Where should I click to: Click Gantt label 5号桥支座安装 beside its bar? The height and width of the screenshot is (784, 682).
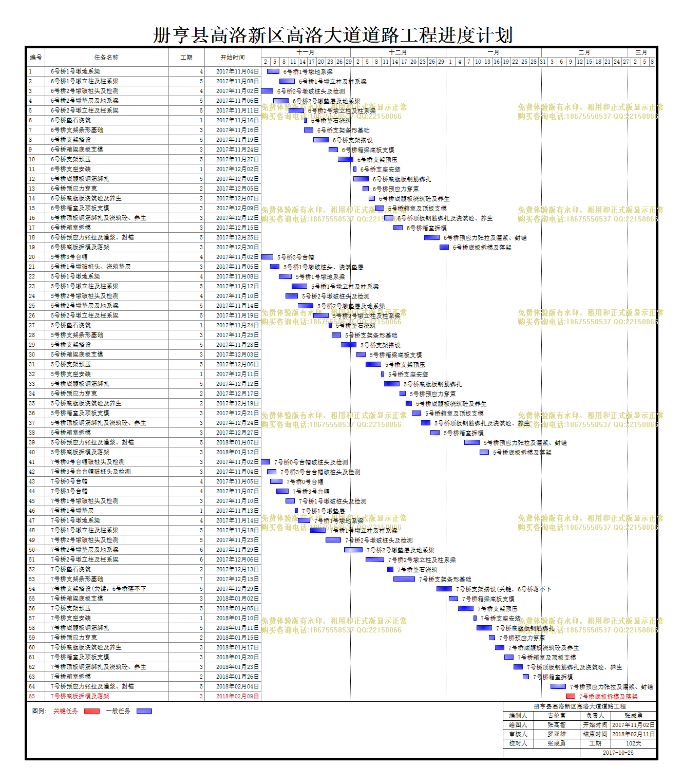[408, 375]
